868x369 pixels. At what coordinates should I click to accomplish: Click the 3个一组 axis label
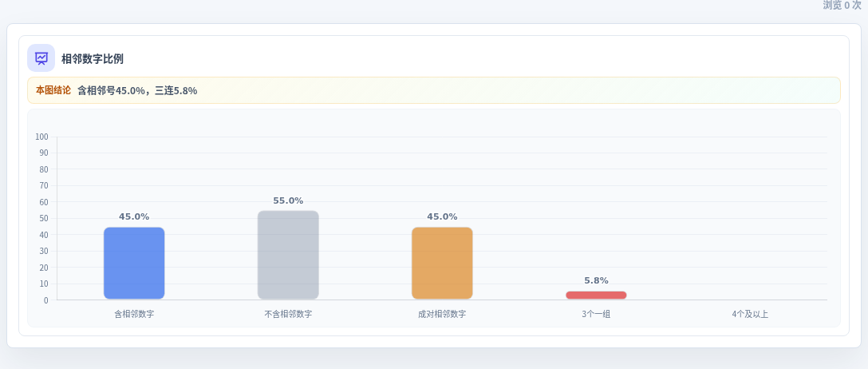[x=596, y=314]
